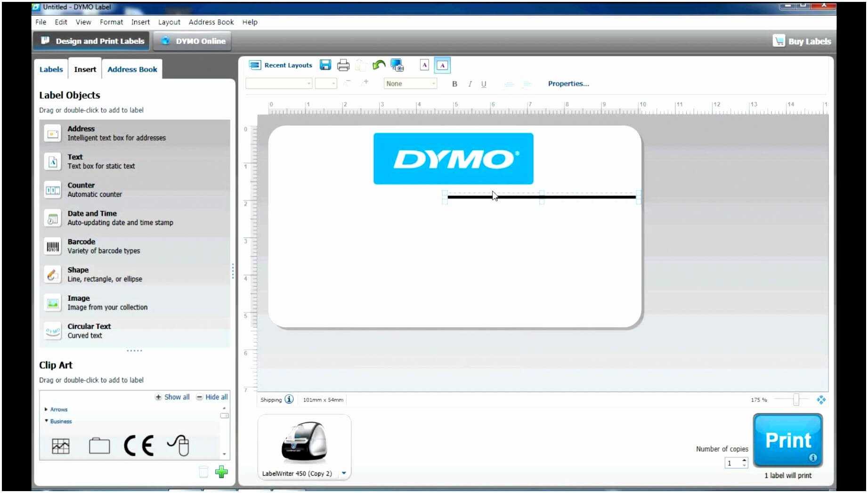Add an Address object to label

click(x=135, y=133)
